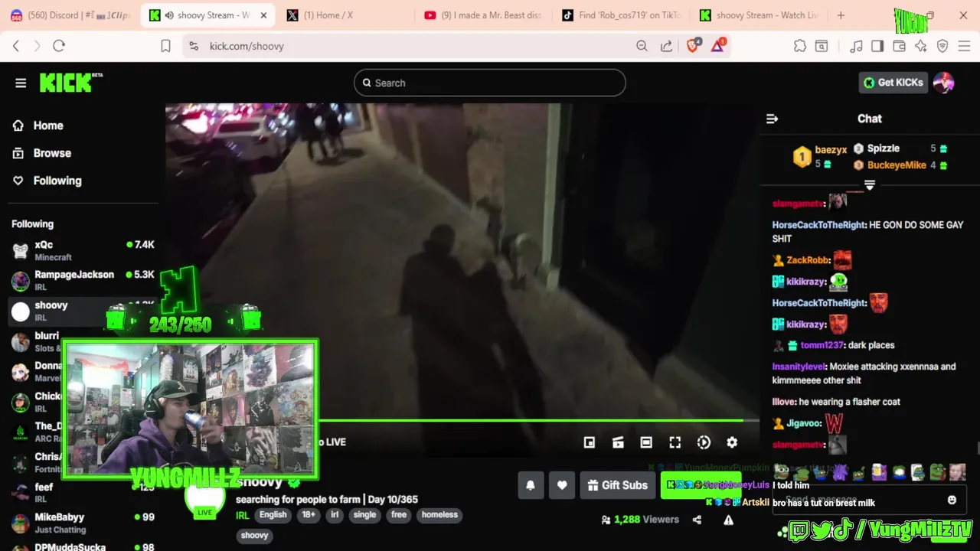Open the Brave Wallet icon
Image resolution: width=980 pixels, height=551 pixels.
point(899,46)
